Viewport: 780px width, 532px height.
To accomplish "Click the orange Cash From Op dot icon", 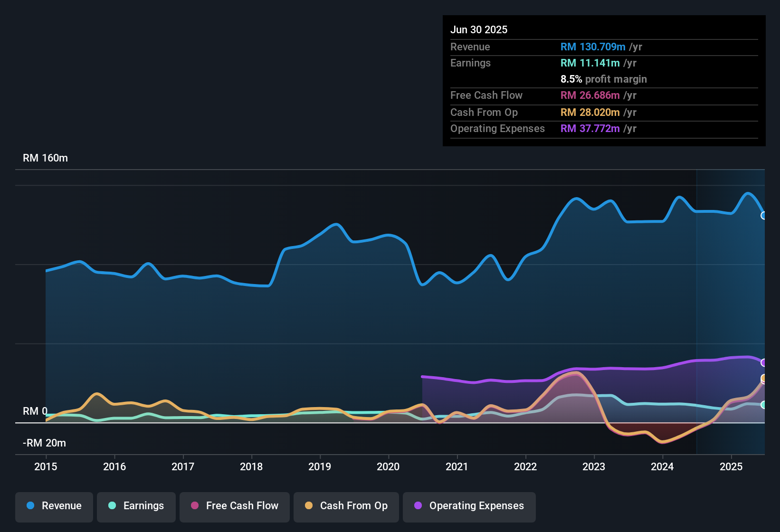I will click(308, 506).
